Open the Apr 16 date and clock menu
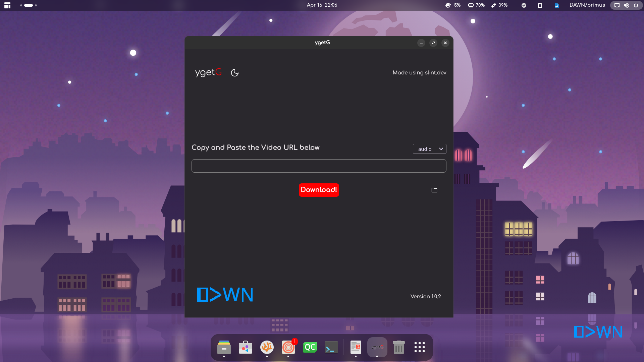The image size is (644, 362). 322,5
